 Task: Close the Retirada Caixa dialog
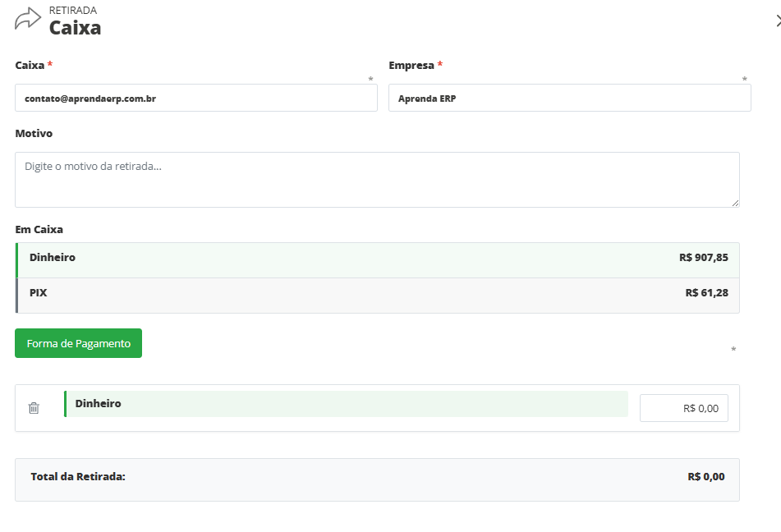click(777, 22)
